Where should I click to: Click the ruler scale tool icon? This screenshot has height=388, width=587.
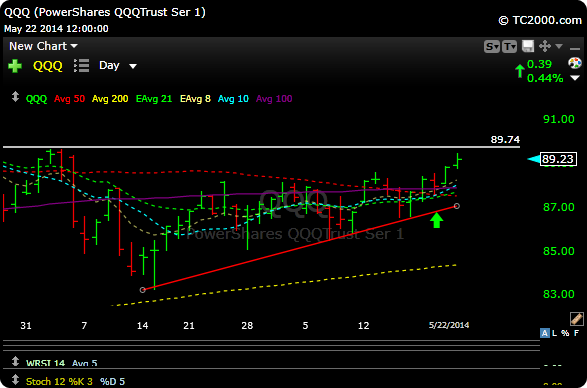tap(577, 319)
